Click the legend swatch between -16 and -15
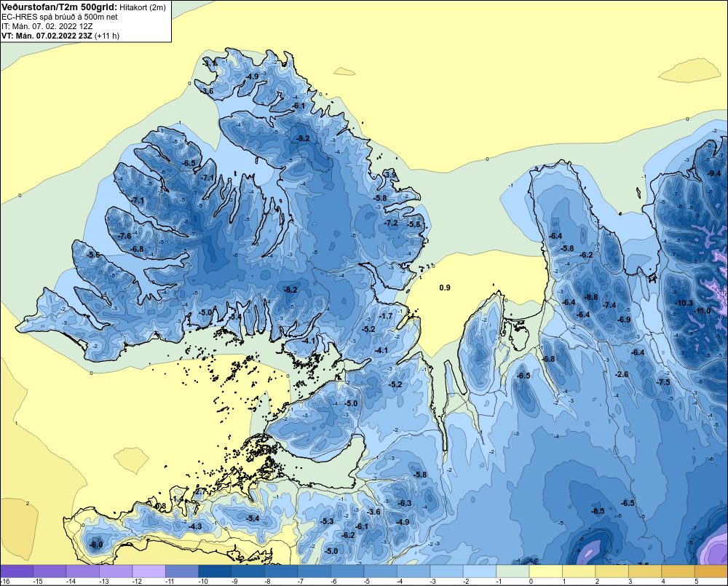 click(17, 571)
